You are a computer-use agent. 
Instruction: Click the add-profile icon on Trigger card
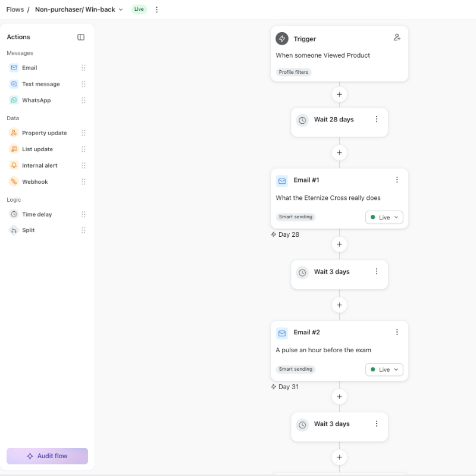[x=397, y=37]
